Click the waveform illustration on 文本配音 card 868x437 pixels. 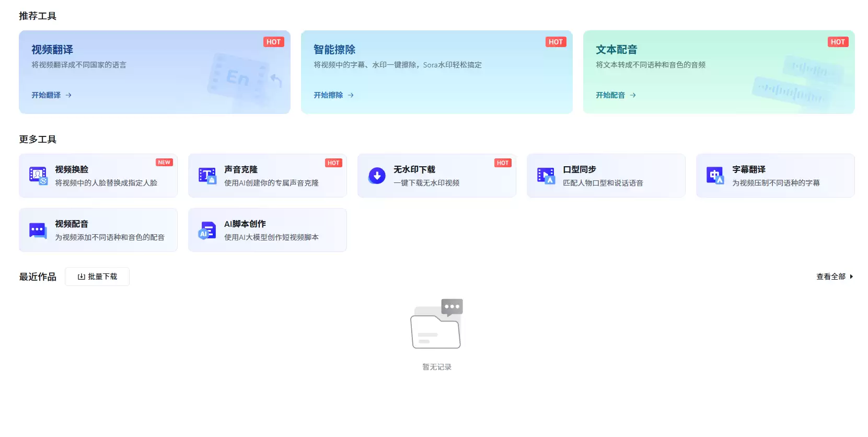(x=798, y=84)
